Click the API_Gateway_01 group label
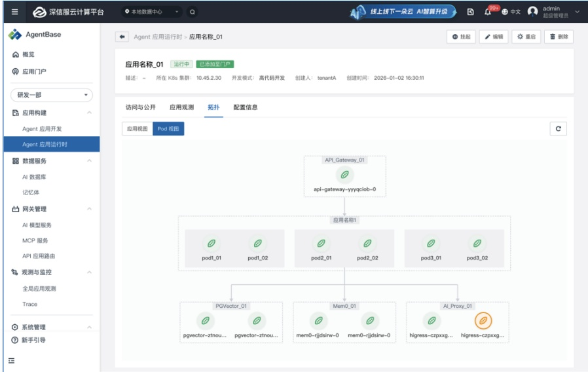Viewport: 588px width, 372px height. coord(344,160)
